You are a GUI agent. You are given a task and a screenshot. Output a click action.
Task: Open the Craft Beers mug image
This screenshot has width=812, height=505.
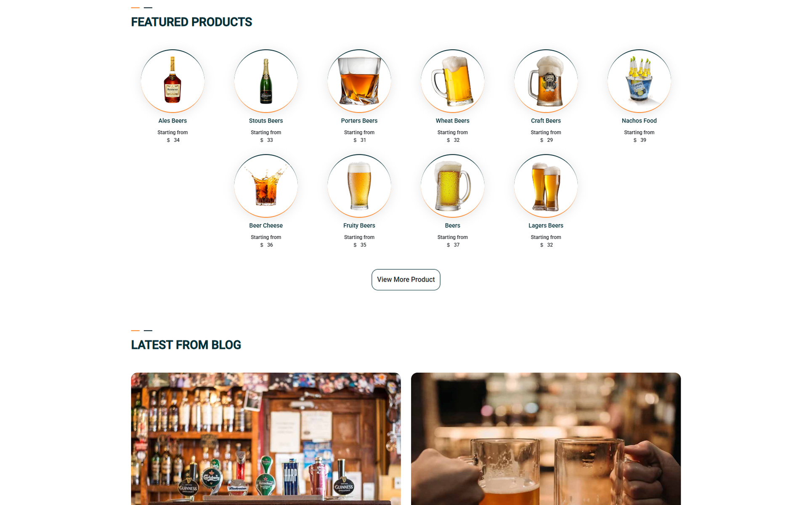coord(546,81)
